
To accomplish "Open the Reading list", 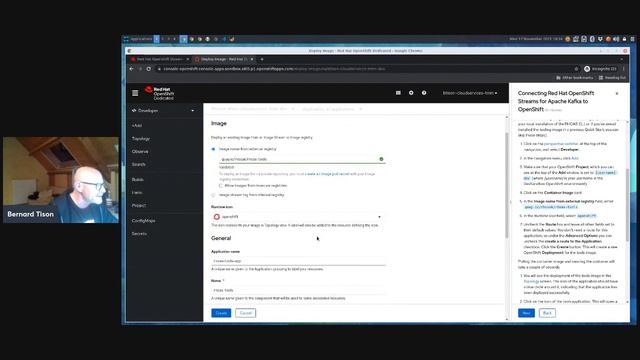I will click(612, 78).
